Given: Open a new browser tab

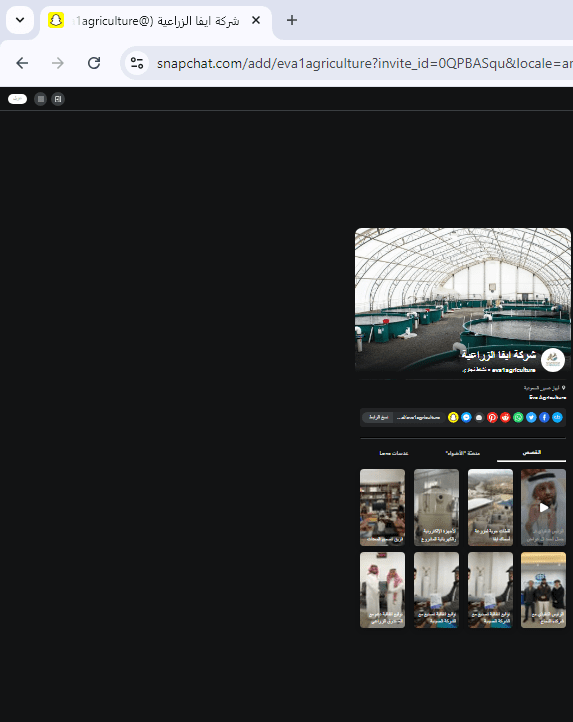Looking at the screenshot, I should point(292,20).
